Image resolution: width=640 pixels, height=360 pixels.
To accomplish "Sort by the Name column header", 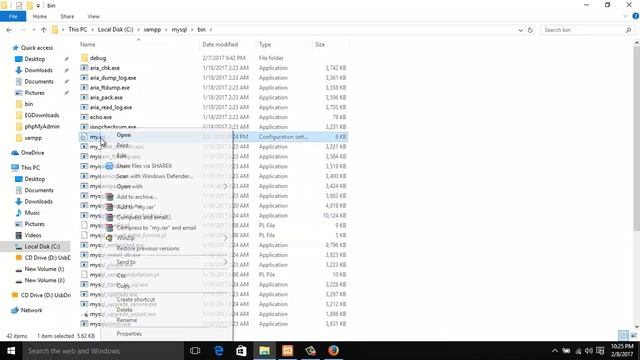I will point(88,44).
